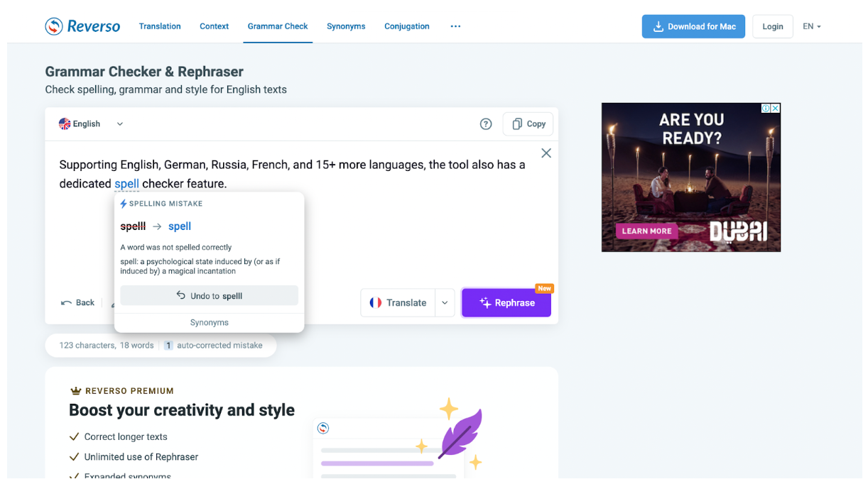The image size is (868, 484).
Task: Click Undo to spelll
Action: 209,296
